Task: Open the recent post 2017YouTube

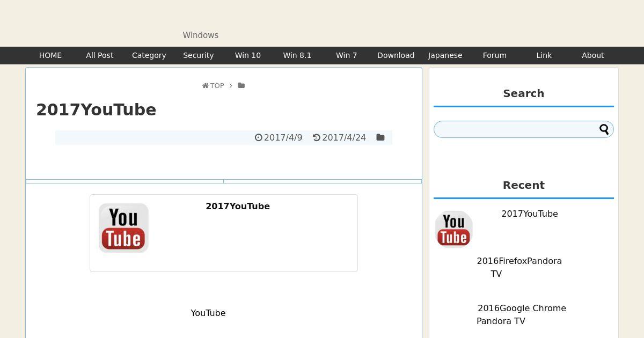Action: pos(530,214)
